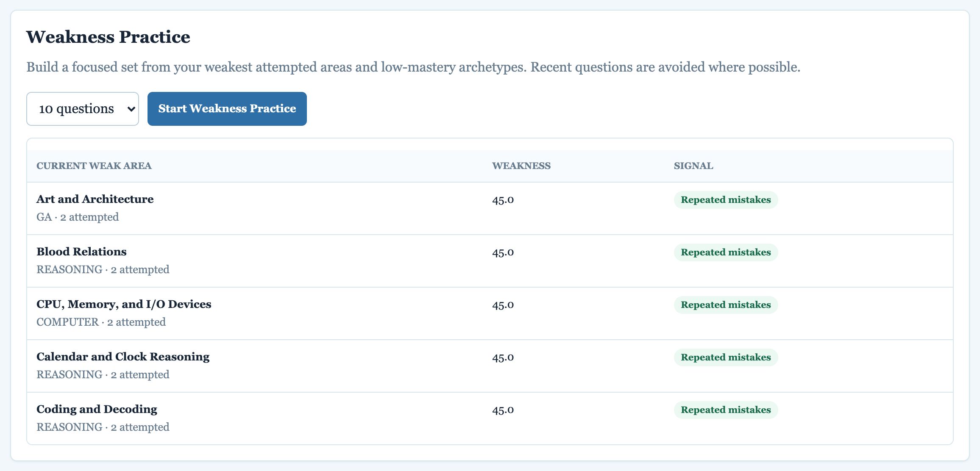The width and height of the screenshot is (980, 471).
Task: Click the Signal column header
Action: (x=693, y=166)
